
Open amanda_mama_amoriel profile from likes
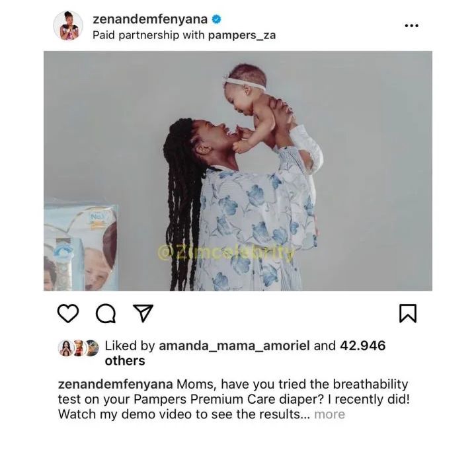[234, 346]
